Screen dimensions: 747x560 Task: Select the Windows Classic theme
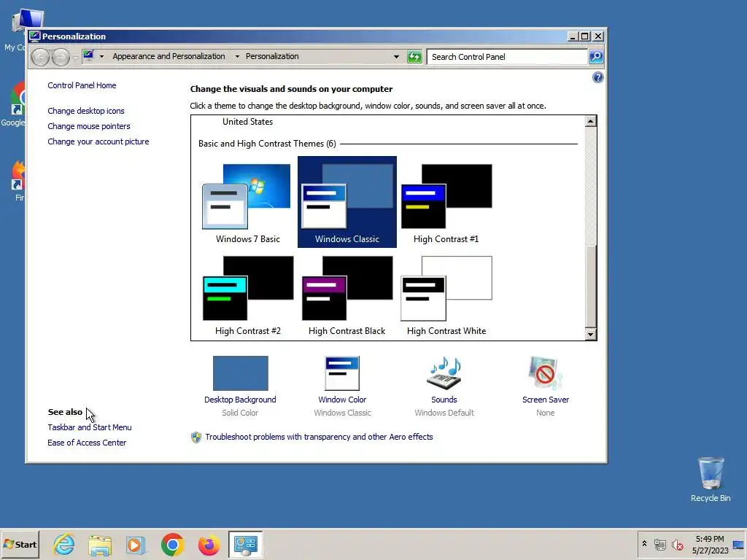[x=347, y=202]
